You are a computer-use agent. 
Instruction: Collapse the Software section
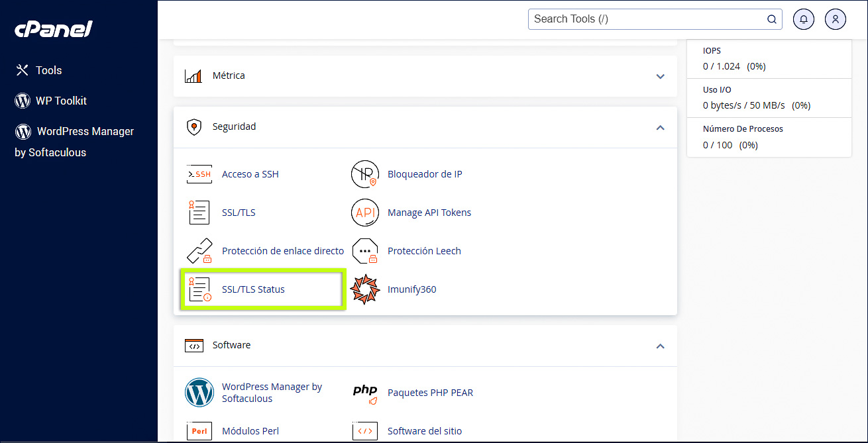pos(660,346)
